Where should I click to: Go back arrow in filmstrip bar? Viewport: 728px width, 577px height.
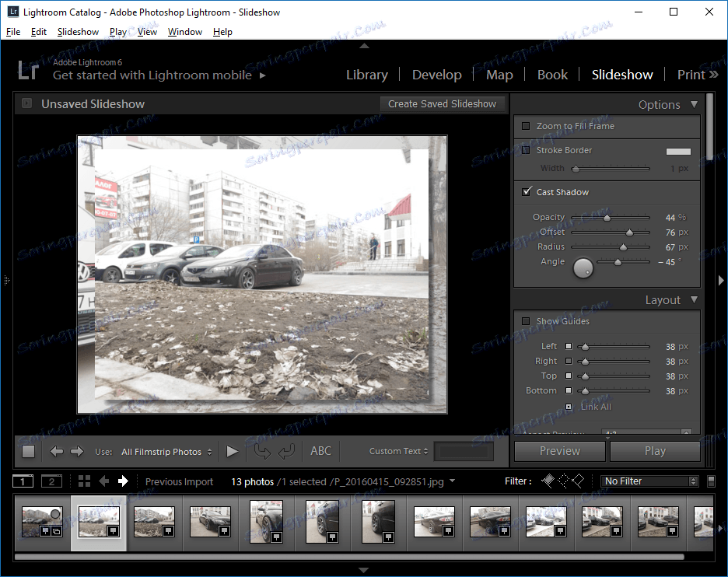[104, 481]
